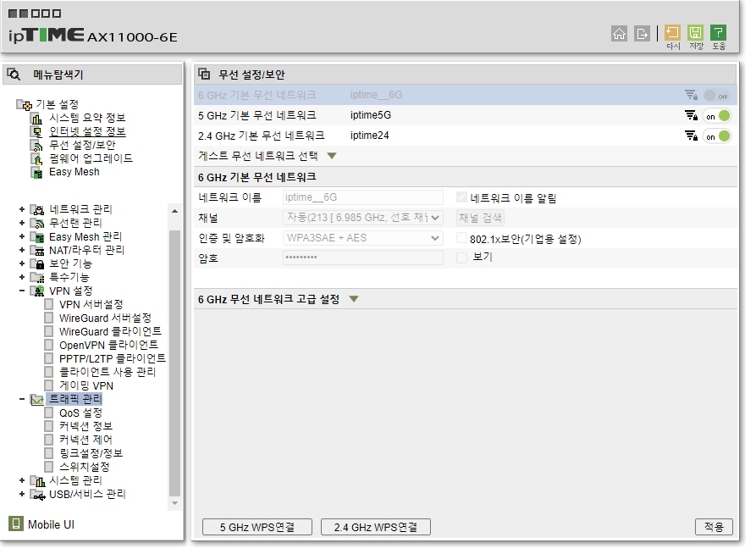
Task: Open 커넥션 제어 menu item
Action: pos(86,440)
